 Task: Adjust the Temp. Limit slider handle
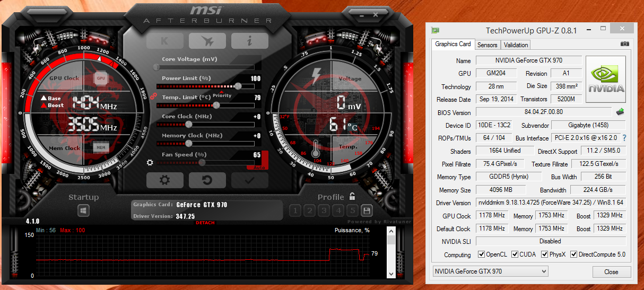click(216, 105)
